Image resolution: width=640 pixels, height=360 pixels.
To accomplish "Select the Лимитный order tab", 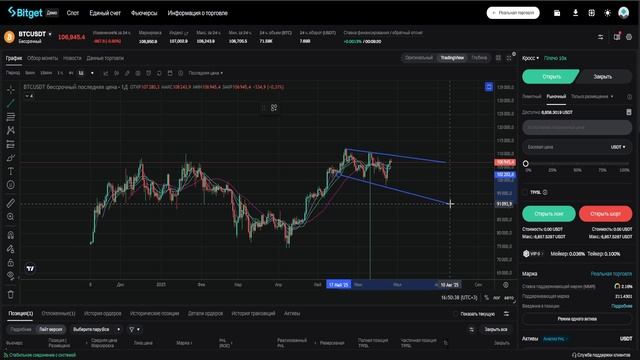I will [x=531, y=96].
